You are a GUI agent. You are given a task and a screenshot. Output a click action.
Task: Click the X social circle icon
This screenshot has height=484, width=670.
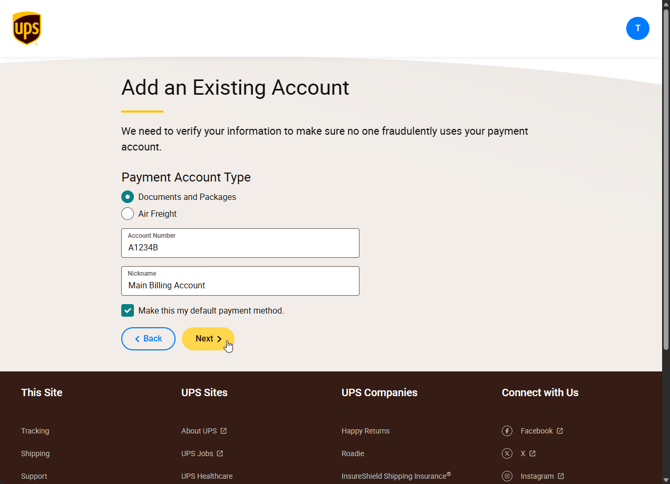coord(507,453)
